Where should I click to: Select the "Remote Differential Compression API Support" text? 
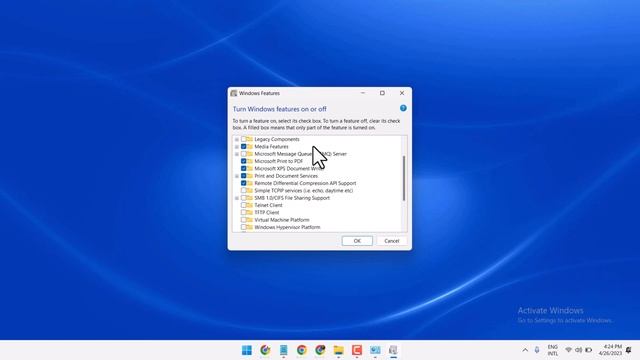305,183
